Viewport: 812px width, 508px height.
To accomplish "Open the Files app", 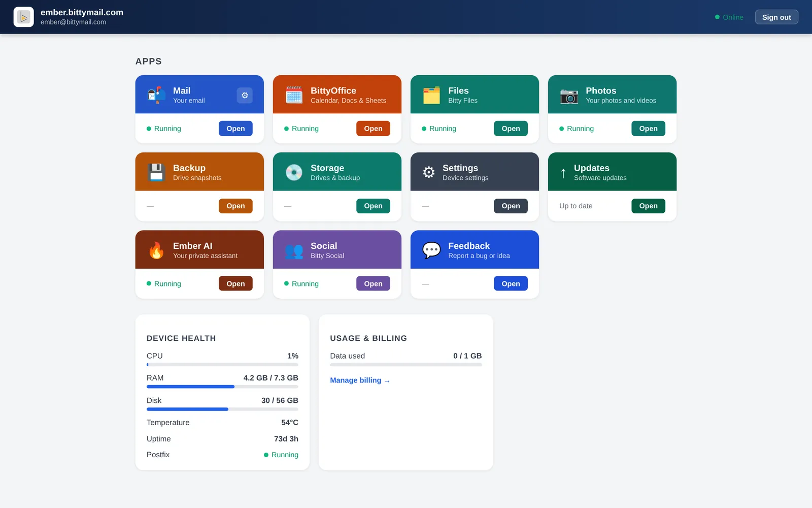I will coord(511,129).
